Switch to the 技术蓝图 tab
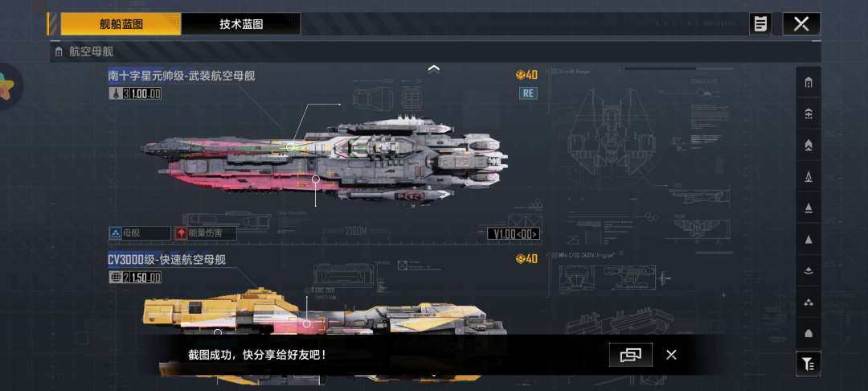 tap(241, 24)
